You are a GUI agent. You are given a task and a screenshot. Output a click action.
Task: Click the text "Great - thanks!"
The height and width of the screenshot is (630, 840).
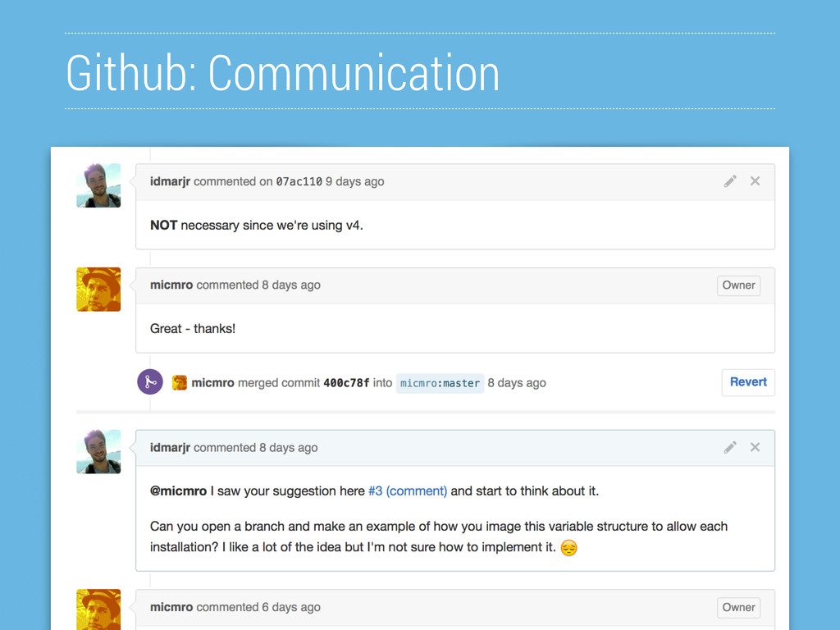(193, 329)
